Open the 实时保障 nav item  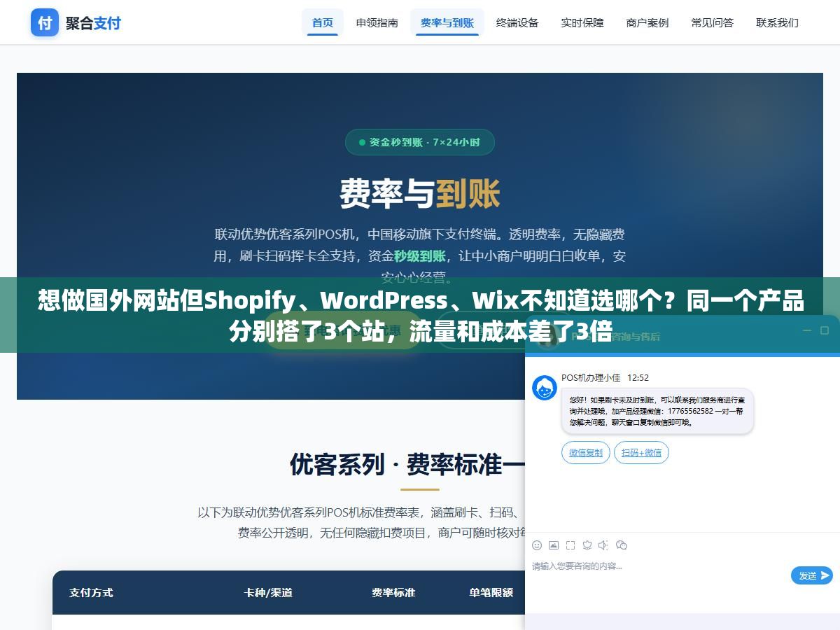tap(582, 22)
